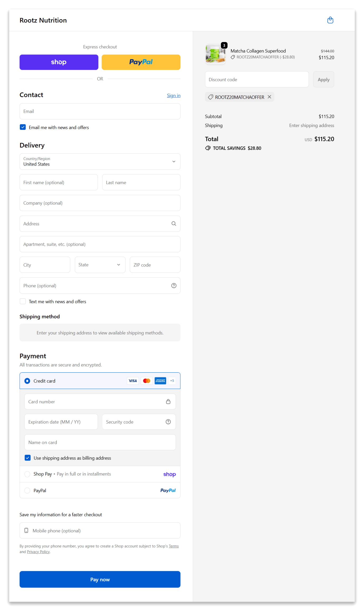Expand the State dropdown
Image resolution: width=364 pixels, height=611 pixels.
pos(100,265)
